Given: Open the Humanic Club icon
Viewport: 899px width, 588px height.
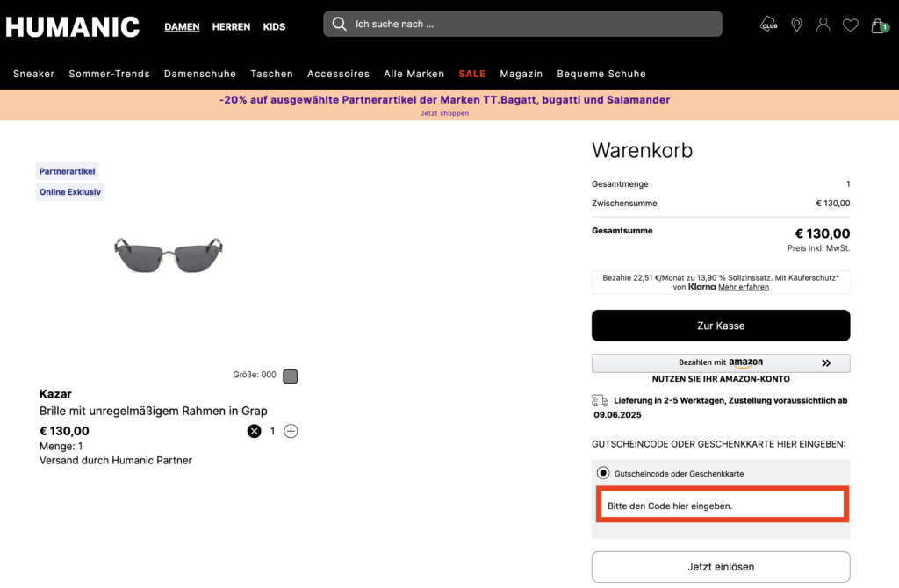Looking at the screenshot, I should (x=769, y=25).
